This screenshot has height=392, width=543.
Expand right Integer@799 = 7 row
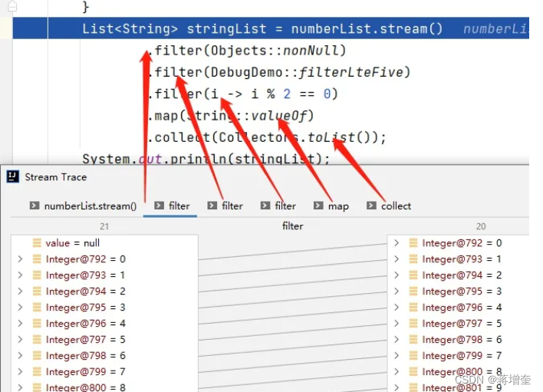[397, 356]
